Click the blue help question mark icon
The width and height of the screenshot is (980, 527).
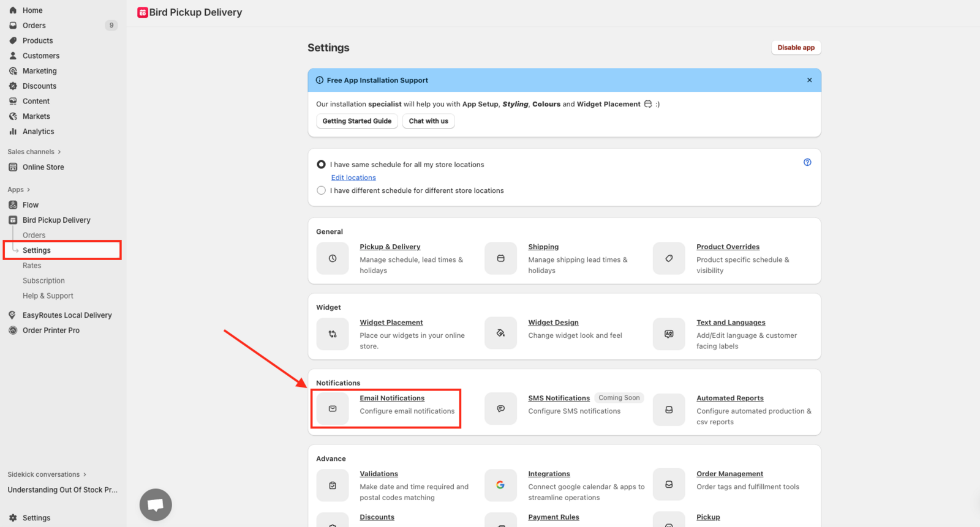807,162
